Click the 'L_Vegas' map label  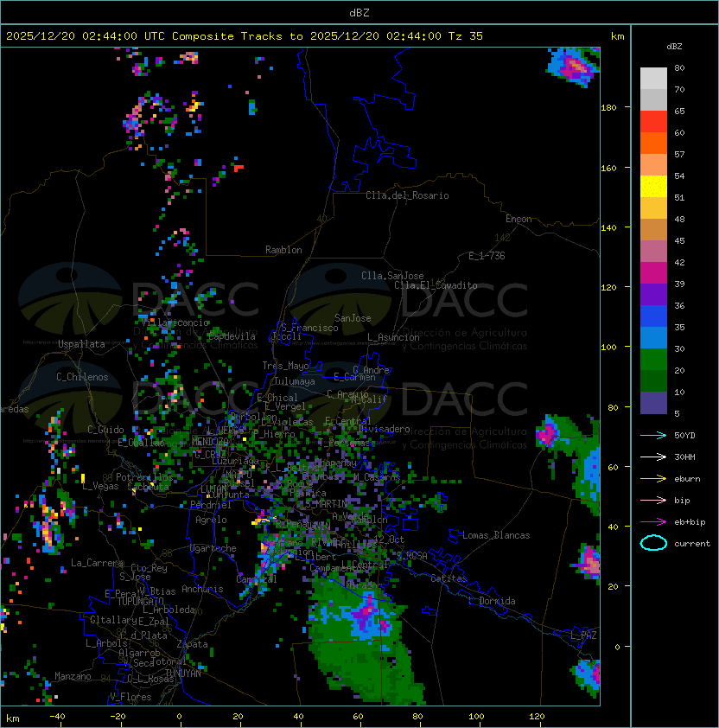point(100,486)
